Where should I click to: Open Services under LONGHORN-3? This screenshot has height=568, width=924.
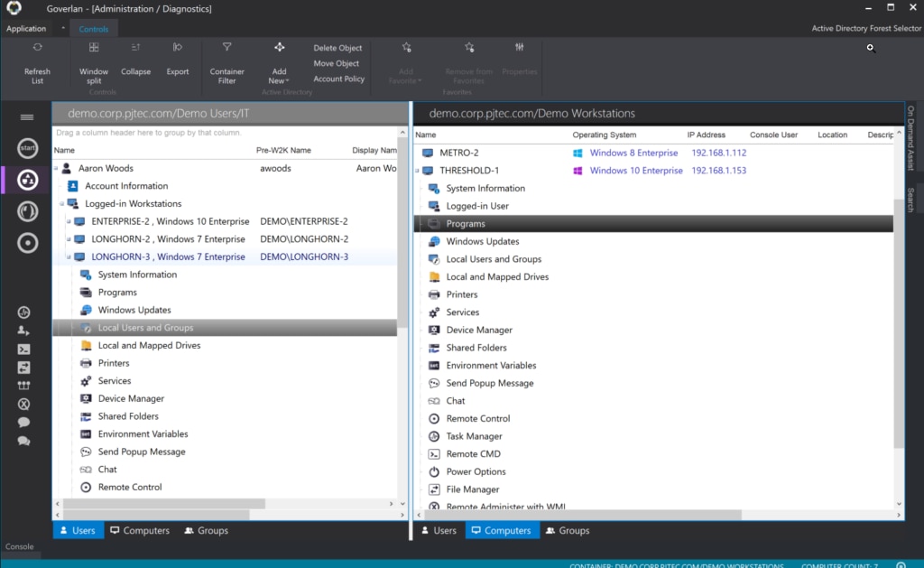click(x=115, y=380)
